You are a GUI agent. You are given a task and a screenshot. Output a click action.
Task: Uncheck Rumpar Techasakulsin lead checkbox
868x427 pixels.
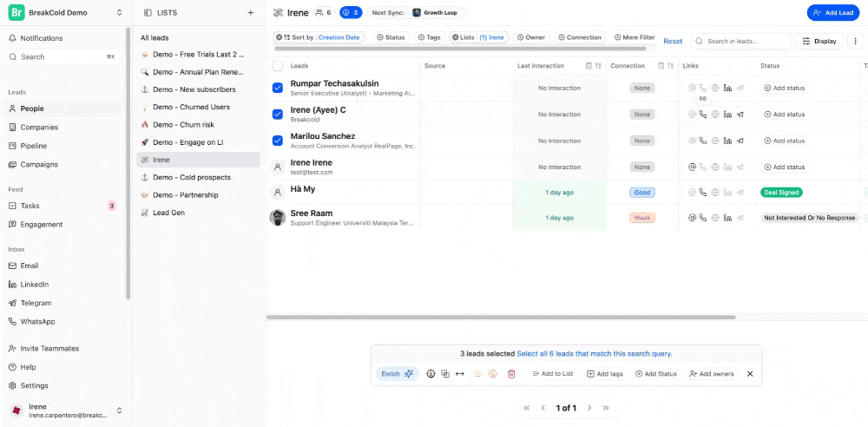pyautogui.click(x=278, y=88)
